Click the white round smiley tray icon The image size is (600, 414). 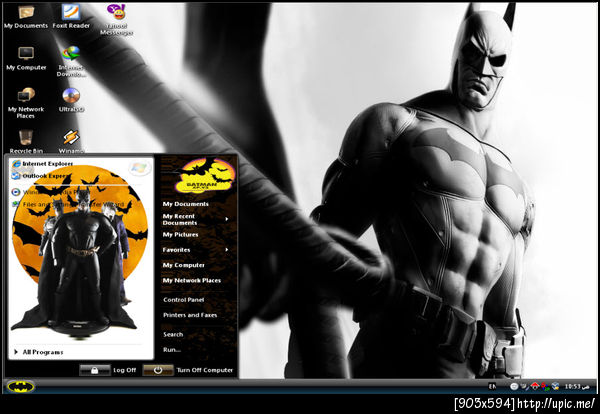[514, 386]
